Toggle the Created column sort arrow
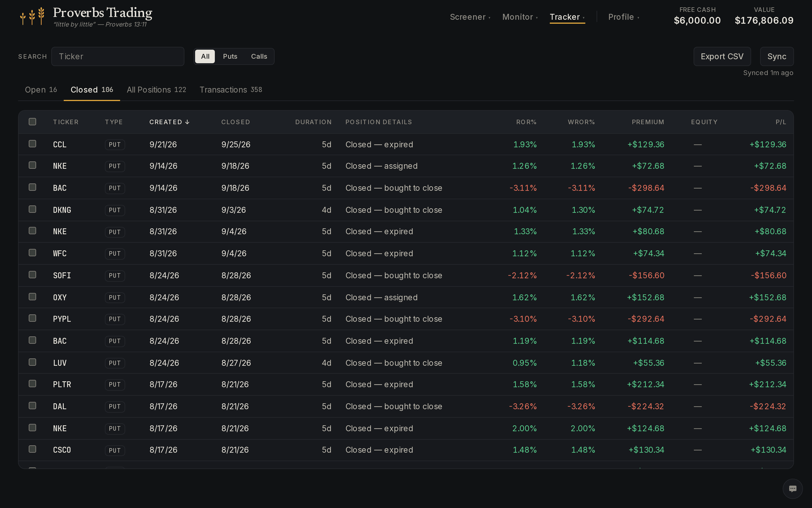 click(x=187, y=122)
